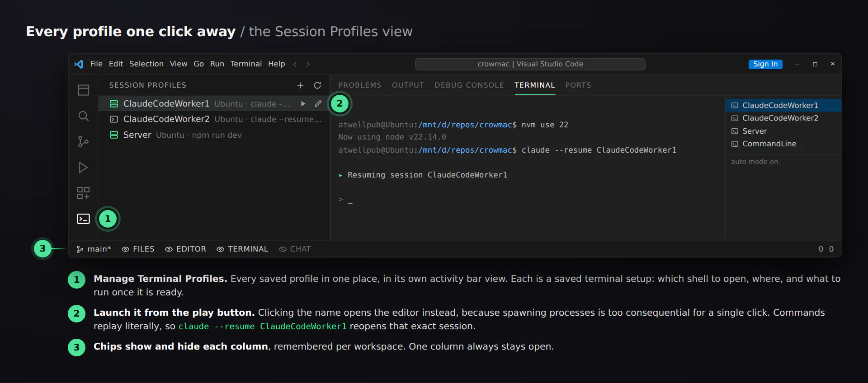Open the Extensions view
The height and width of the screenshot is (383, 868).
click(83, 193)
